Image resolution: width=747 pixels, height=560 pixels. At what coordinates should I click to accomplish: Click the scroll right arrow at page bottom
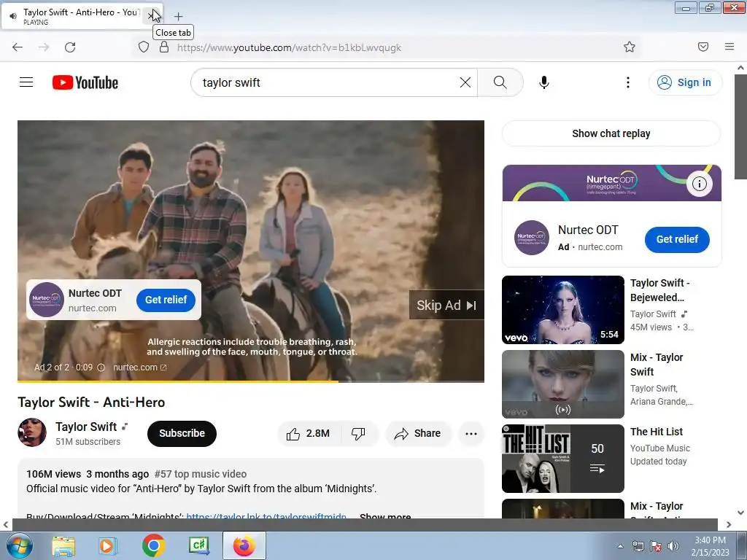pos(729,524)
